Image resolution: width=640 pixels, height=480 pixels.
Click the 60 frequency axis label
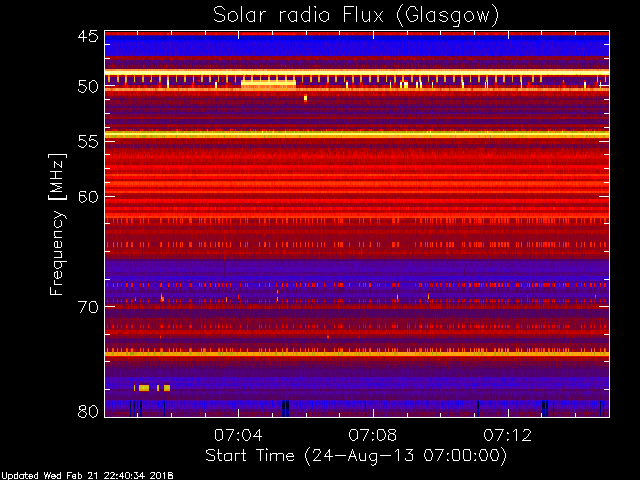88,197
